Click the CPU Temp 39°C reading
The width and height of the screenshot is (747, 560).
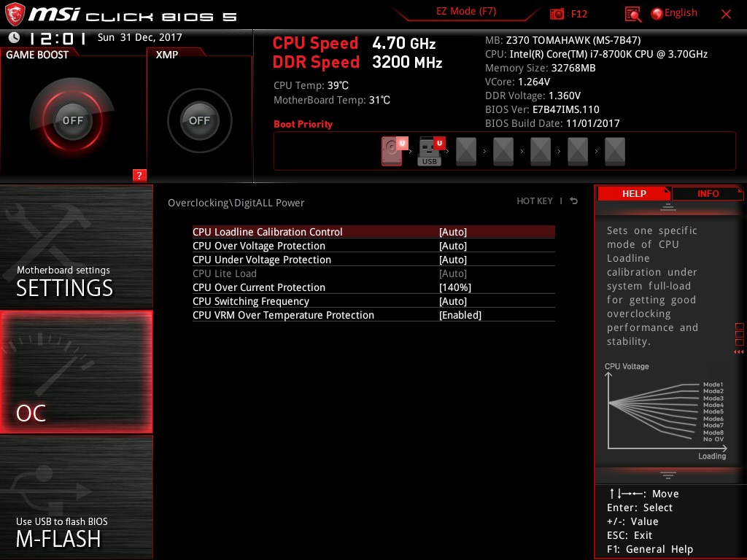[x=311, y=85]
